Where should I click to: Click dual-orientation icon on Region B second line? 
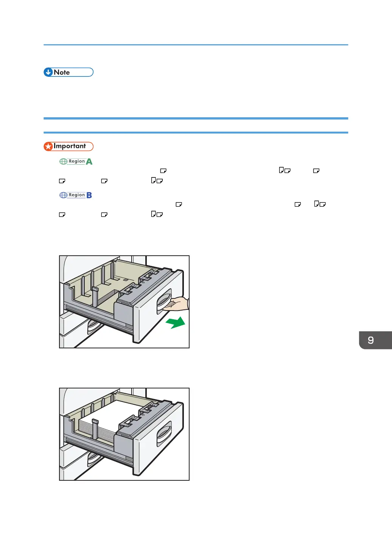pos(157,214)
